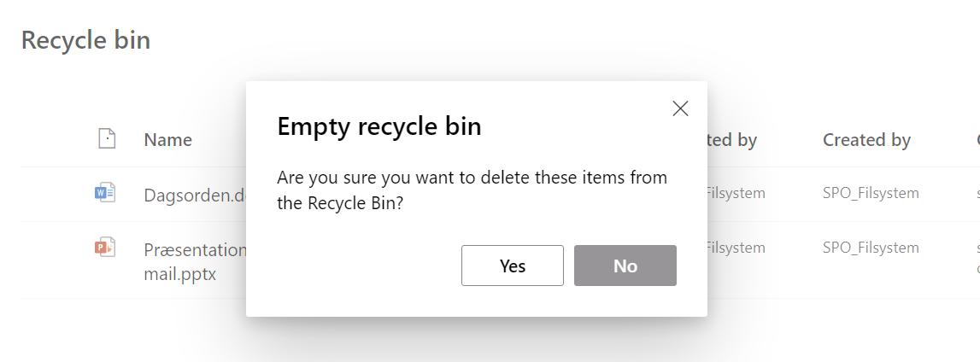
Task: Open the Name column header
Action: coord(168,140)
